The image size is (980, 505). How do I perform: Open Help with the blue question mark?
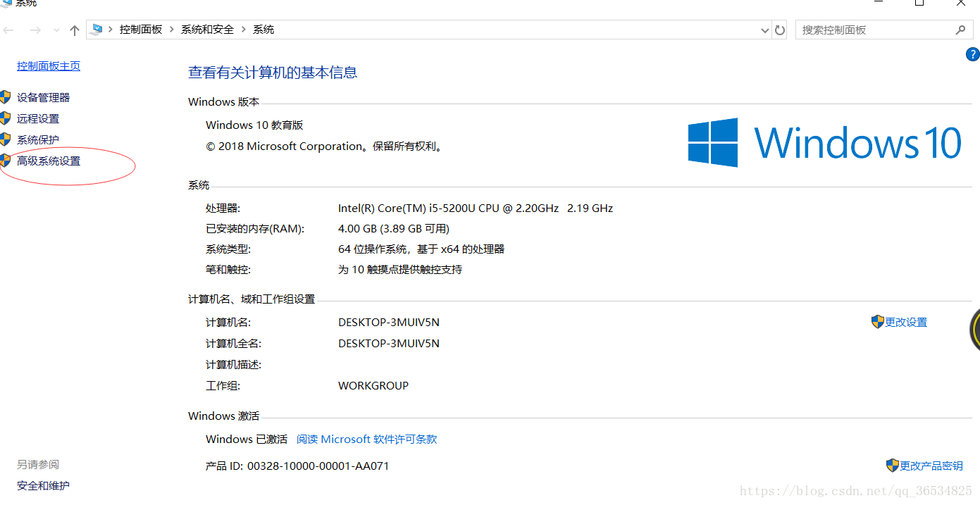pyautogui.click(x=972, y=55)
